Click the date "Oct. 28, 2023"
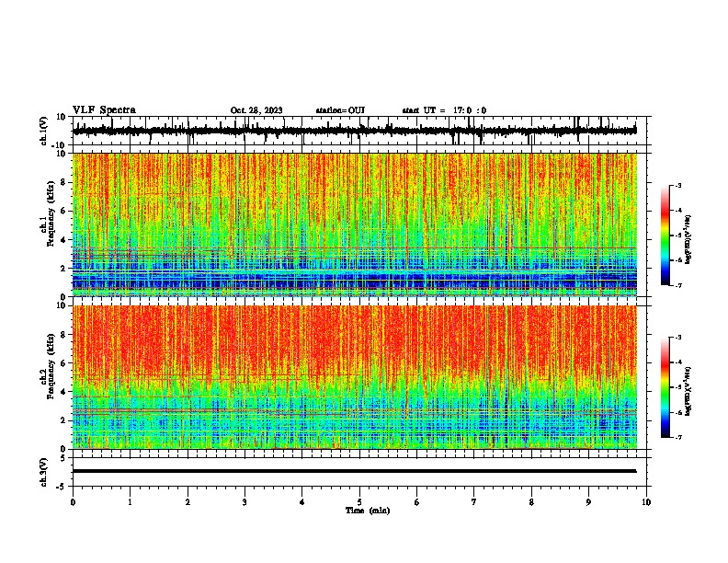Viewport: 728px width, 563px height. click(256, 110)
